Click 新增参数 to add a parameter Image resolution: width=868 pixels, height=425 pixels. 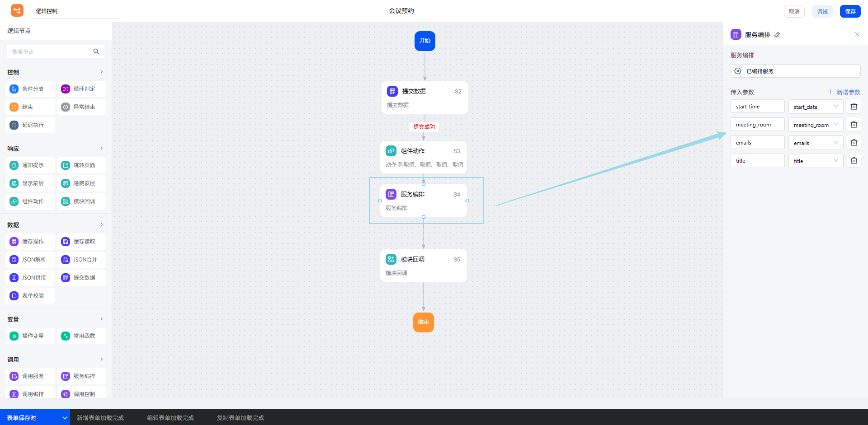click(x=844, y=92)
